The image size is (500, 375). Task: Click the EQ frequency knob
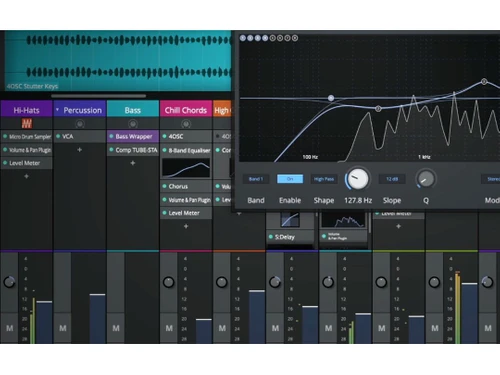pos(358,178)
